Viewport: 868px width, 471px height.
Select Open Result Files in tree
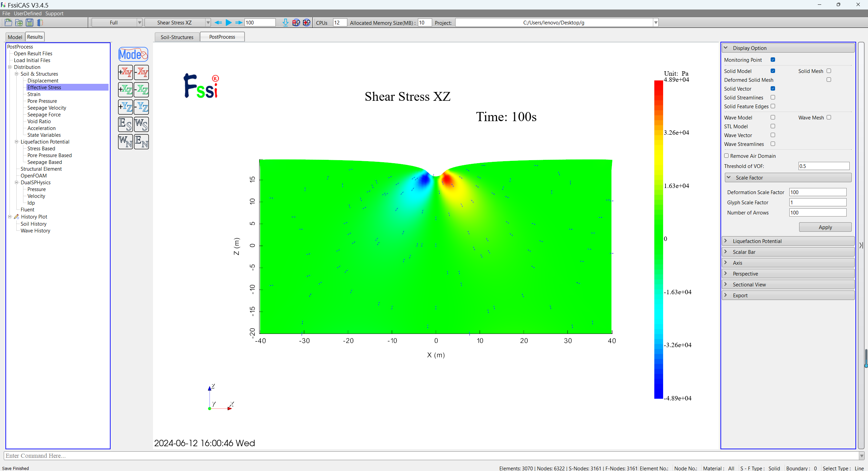[33, 54]
